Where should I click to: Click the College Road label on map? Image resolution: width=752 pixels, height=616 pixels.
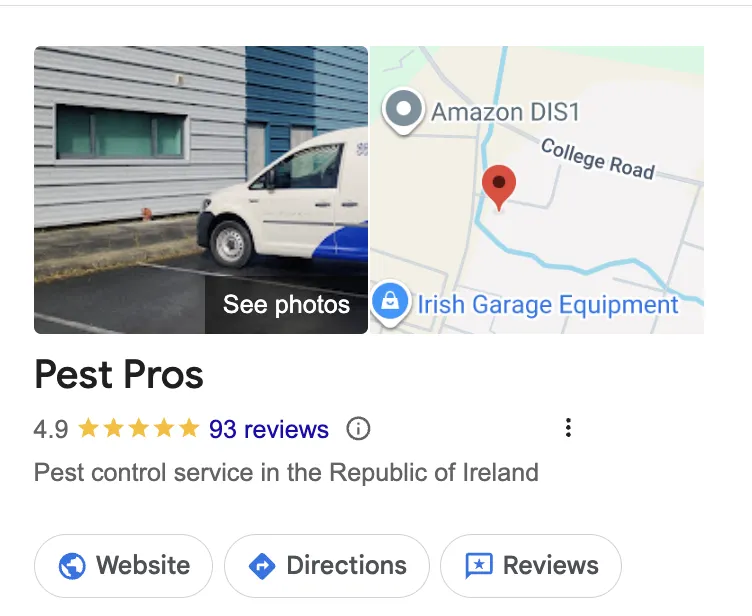(x=598, y=159)
